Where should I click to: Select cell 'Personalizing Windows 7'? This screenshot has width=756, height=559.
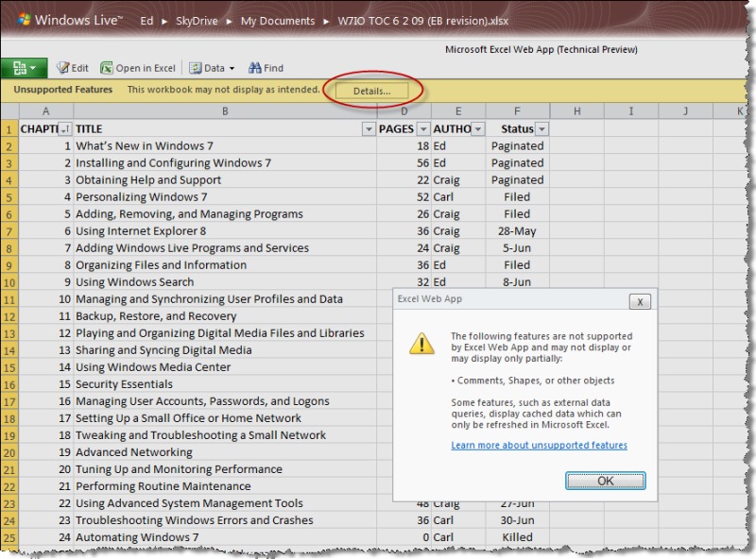point(225,197)
